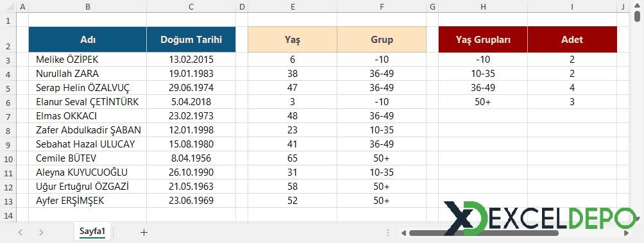Click the vertical scrollbar thumb

[637, 16]
